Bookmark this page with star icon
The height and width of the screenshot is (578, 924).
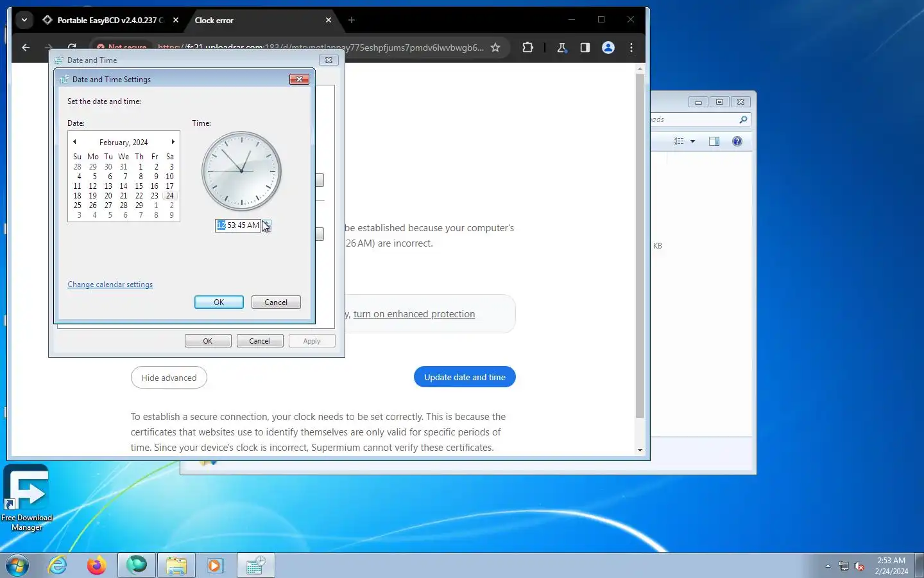click(x=495, y=48)
